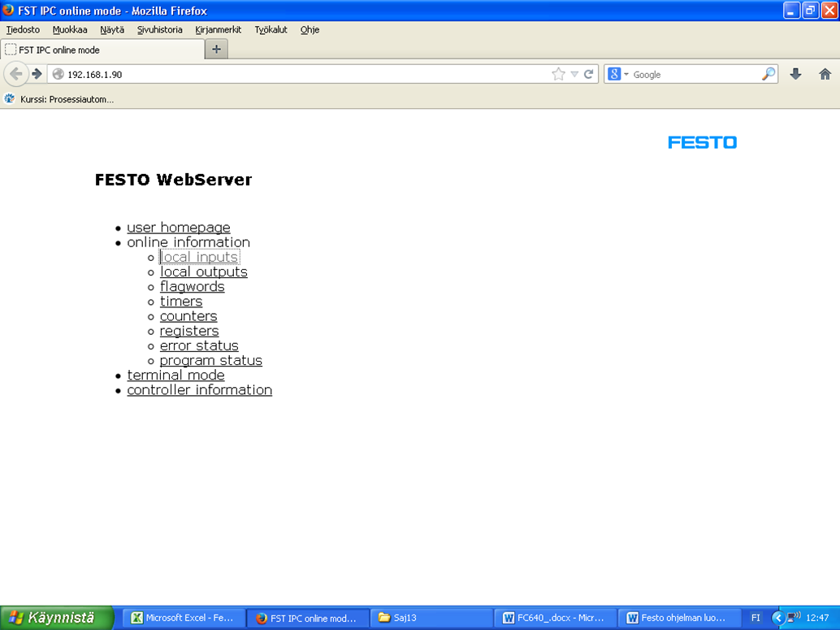Open the Kurssi: Prosessiautom... bookmark

click(x=59, y=99)
